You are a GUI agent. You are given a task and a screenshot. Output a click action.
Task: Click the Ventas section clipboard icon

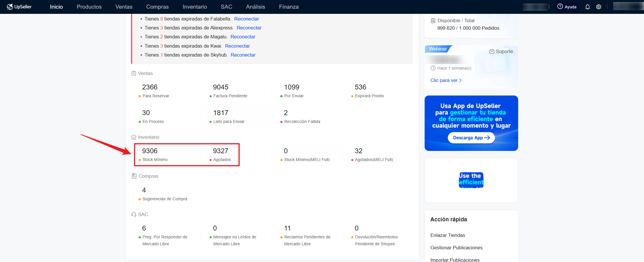134,73
